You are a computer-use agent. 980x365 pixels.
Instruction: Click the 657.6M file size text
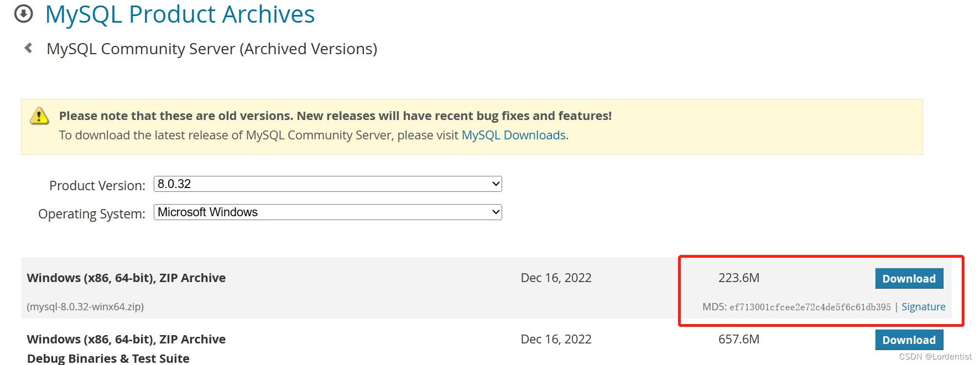tap(739, 339)
